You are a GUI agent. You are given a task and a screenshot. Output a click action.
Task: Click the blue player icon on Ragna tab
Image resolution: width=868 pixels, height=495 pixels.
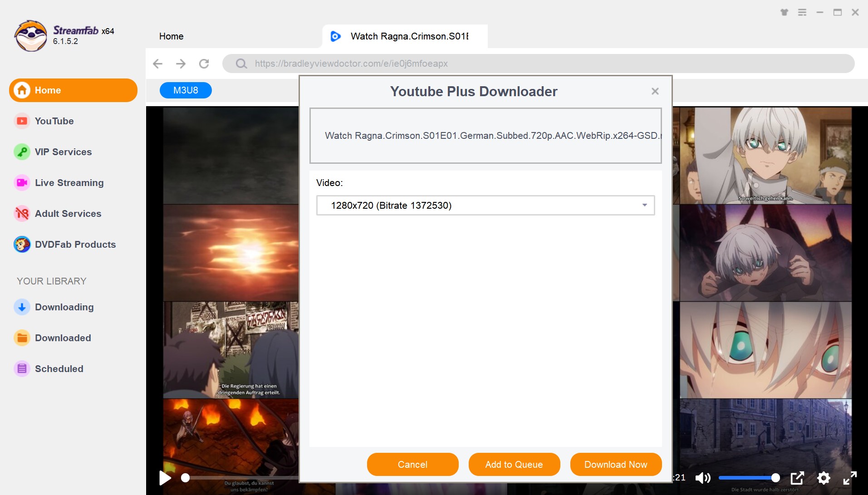click(x=335, y=36)
